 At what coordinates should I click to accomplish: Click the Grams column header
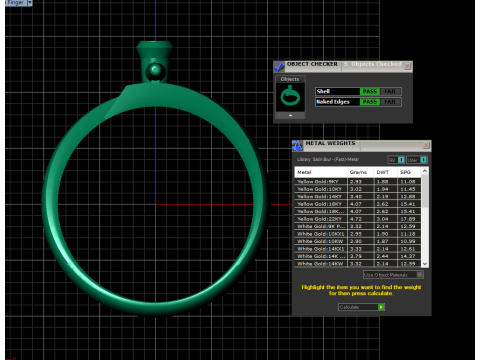360,172
